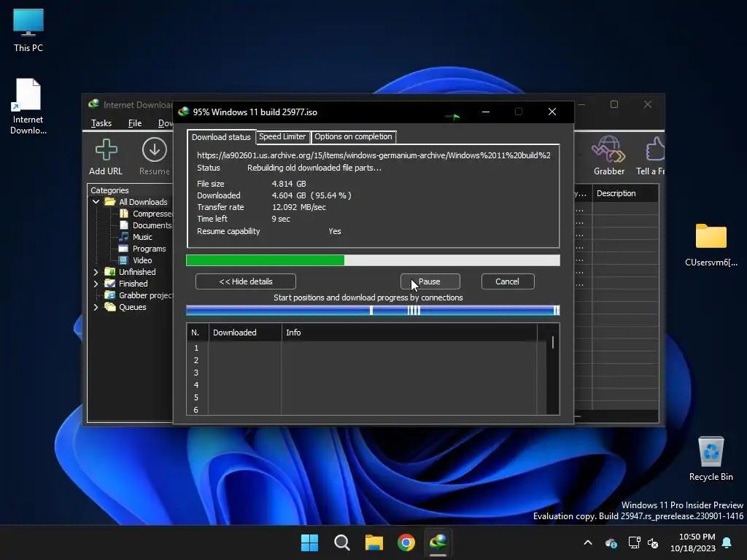Open the File menu
This screenshot has height=560, width=747.
click(x=135, y=123)
